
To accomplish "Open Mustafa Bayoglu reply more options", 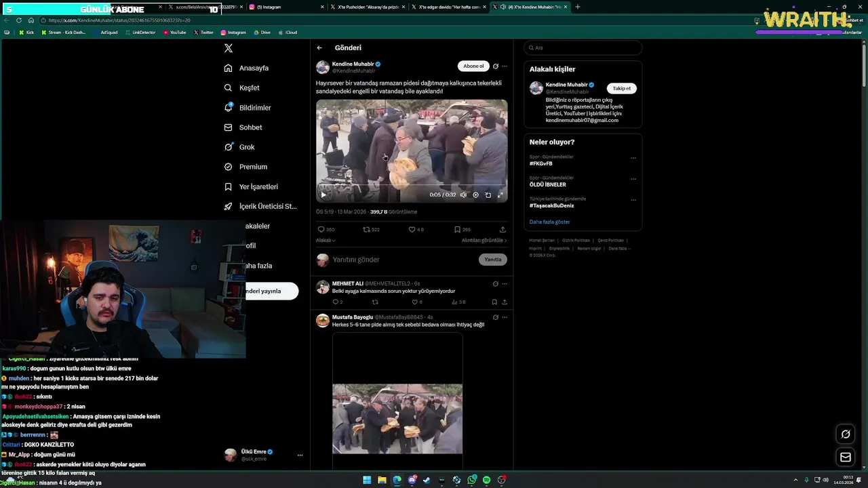I will click(505, 317).
